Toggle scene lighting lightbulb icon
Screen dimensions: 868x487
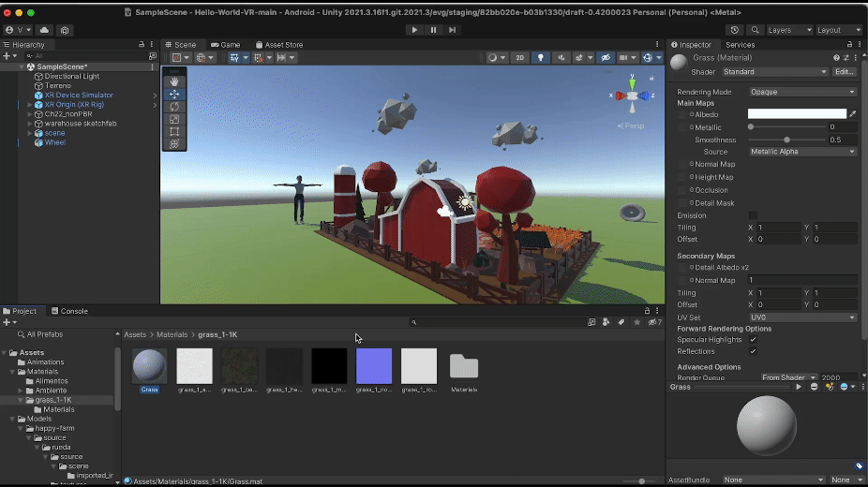pos(540,57)
